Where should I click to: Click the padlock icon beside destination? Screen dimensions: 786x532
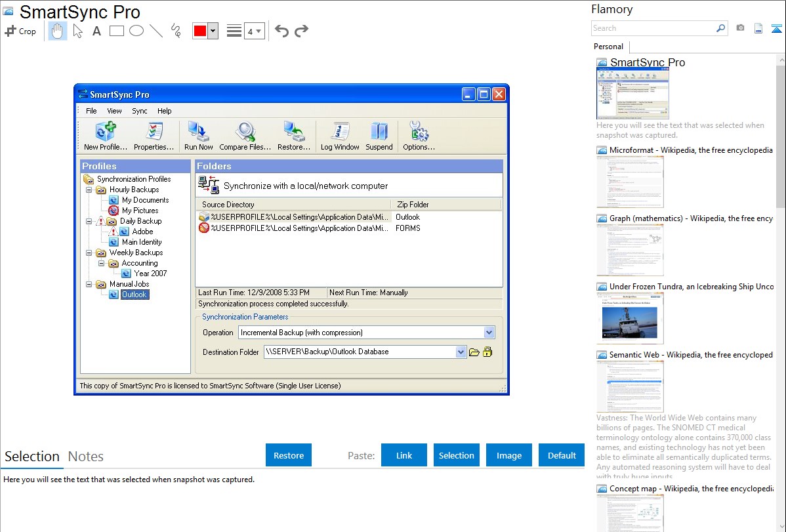(487, 352)
